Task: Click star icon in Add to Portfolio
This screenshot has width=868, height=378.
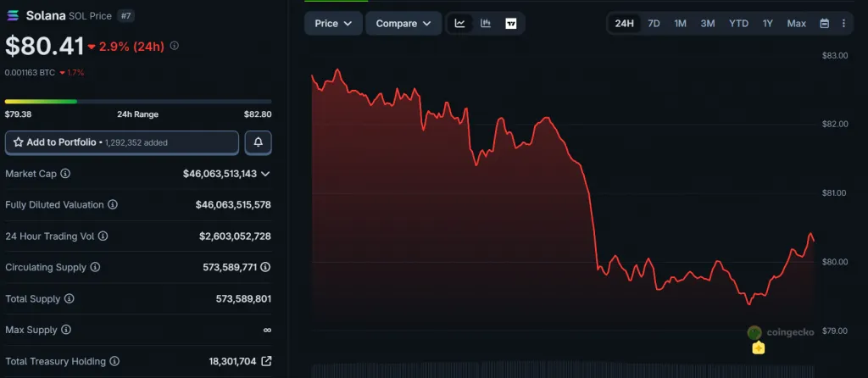Action: pyautogui.click(x=19, y=142)
